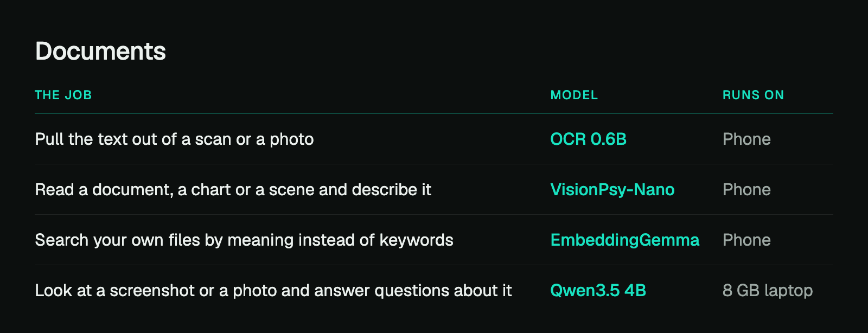
Task: Select 'Pull the text out of a scan' row
Action: [x=434, y=139]
